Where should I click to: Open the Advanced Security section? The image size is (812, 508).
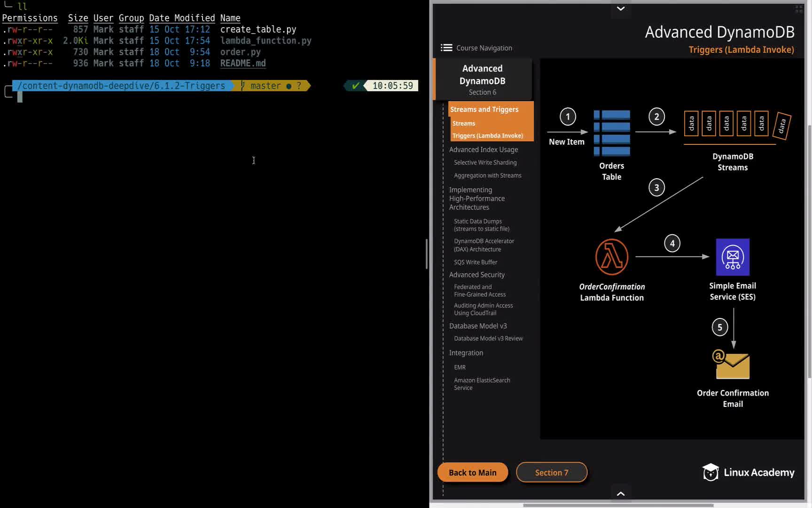click(x=477, y=275)
